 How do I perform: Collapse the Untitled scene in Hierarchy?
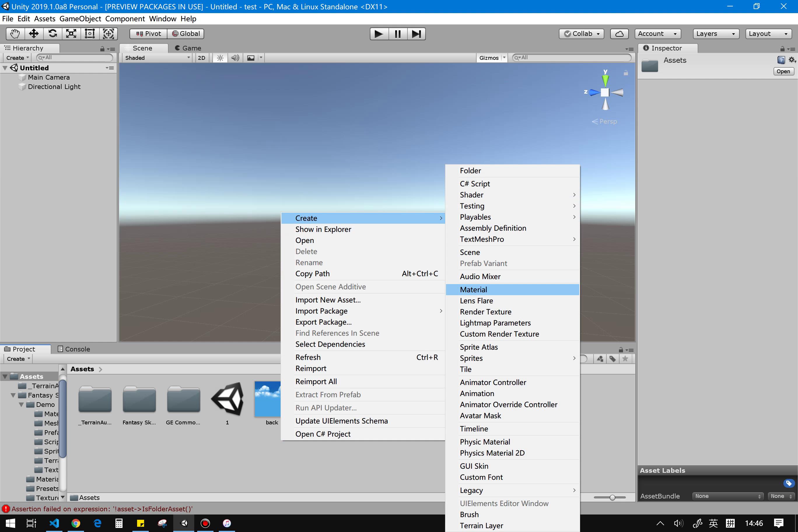point(5,68)
